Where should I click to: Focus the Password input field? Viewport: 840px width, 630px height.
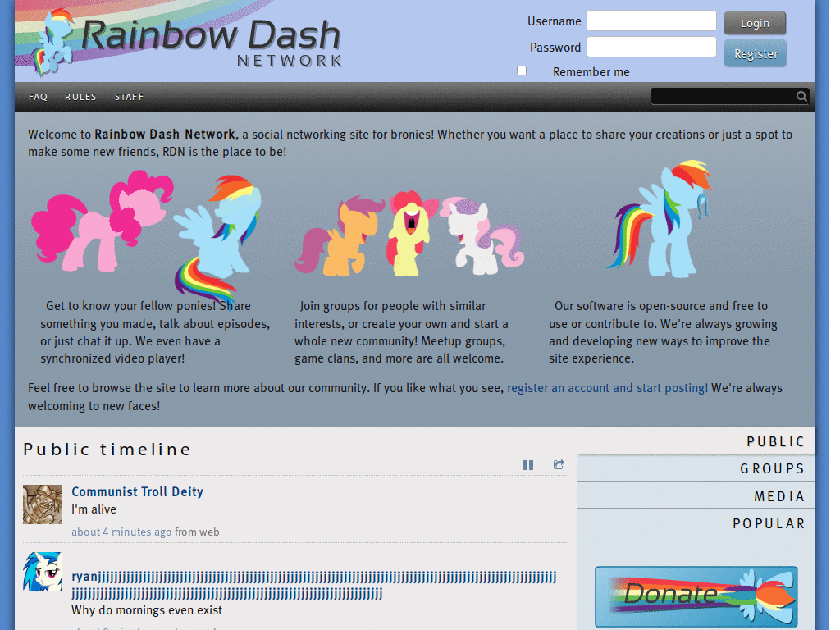tap(651, 47)
